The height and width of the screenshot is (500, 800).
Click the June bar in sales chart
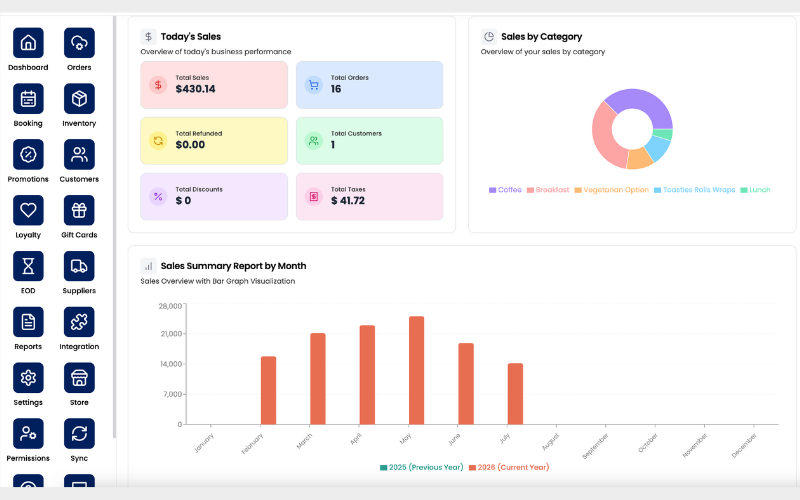pos(466,384)
